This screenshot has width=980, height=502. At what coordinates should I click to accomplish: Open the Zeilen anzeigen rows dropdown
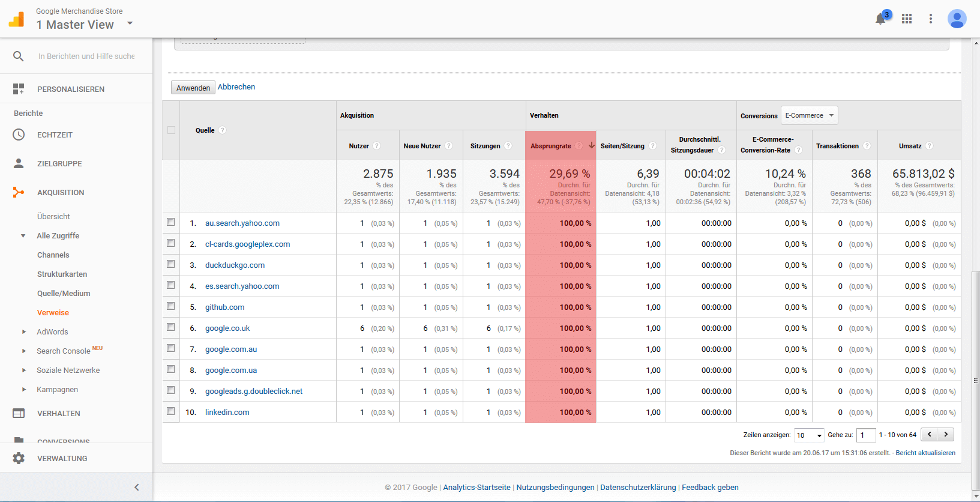809,435
